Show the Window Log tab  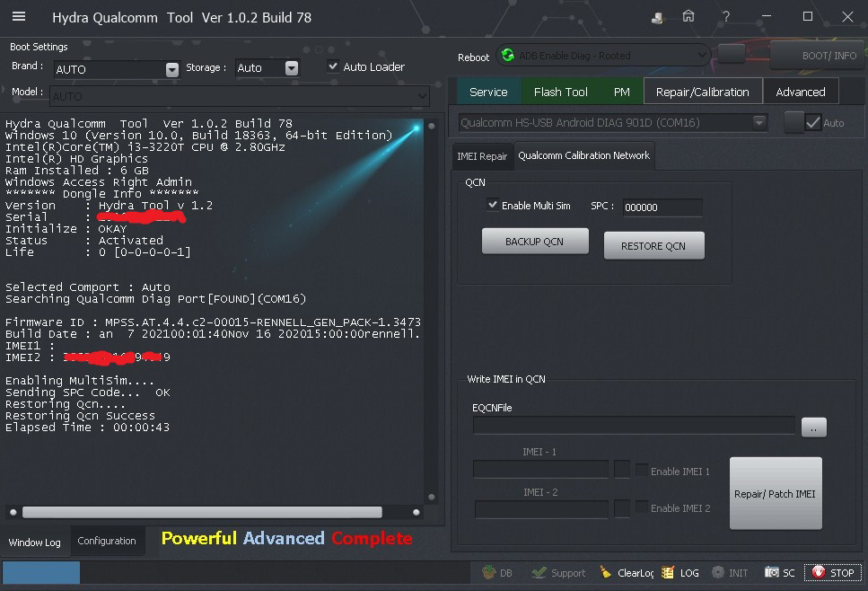[x=34, y=542]
